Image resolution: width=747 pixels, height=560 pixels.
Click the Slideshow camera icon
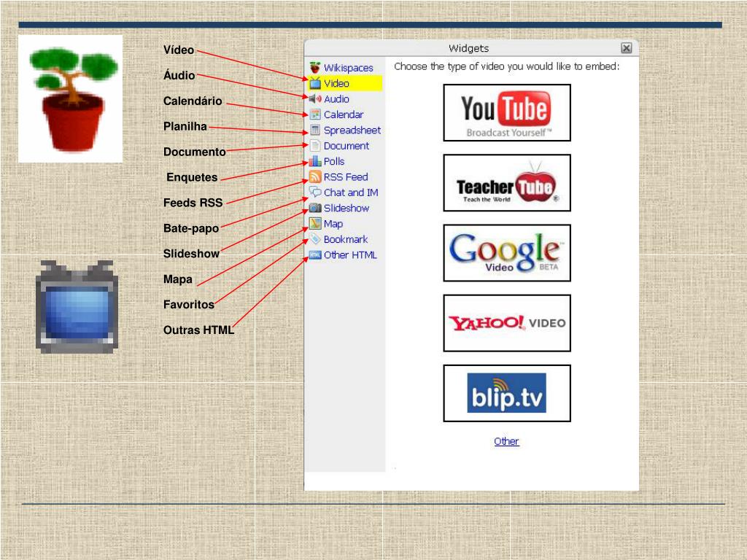pyautogui.click(x=315, y=208)
